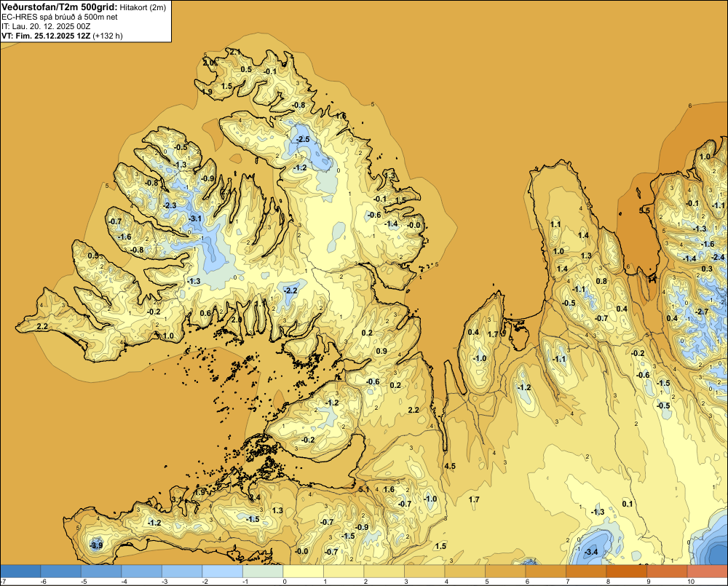The width and height of the screenshot is (728, 586).
Task: Click the '-3.9' temperature value
Action: (x=96, y=545)
